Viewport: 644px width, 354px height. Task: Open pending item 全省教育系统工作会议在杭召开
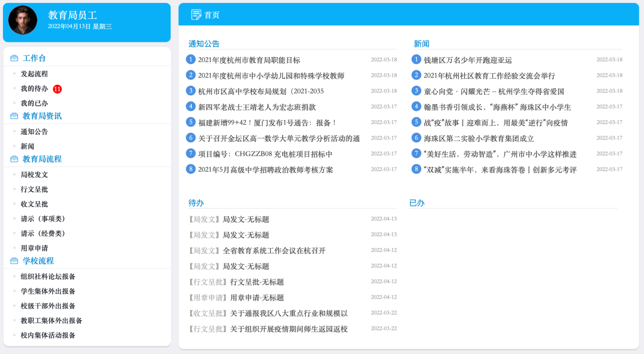[x=274, y=250]
